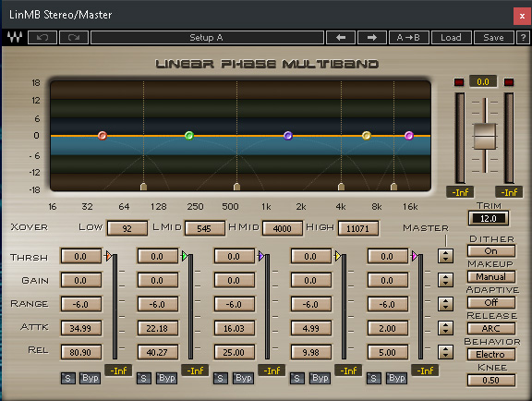Solo the third band

click(220, 378)
